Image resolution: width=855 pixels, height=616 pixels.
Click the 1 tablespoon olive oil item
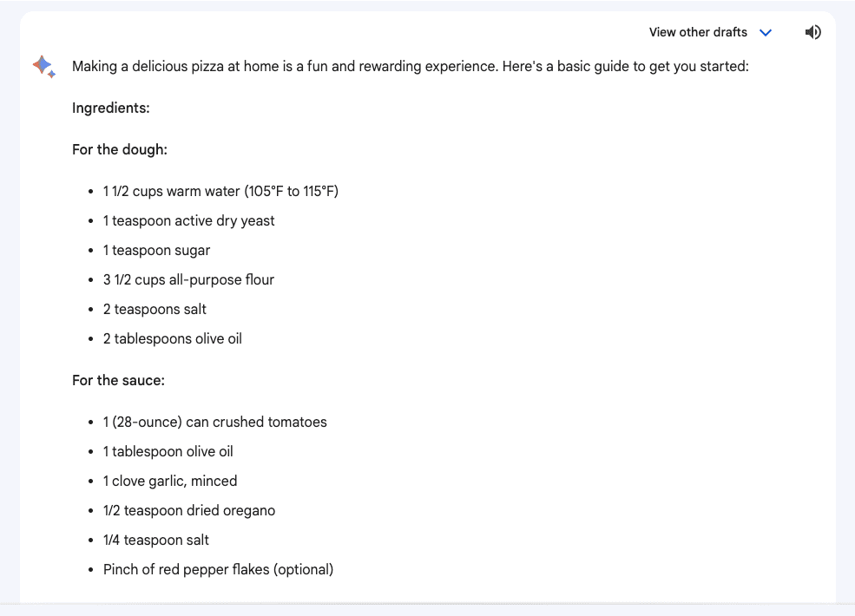click(x=168, y=451)
